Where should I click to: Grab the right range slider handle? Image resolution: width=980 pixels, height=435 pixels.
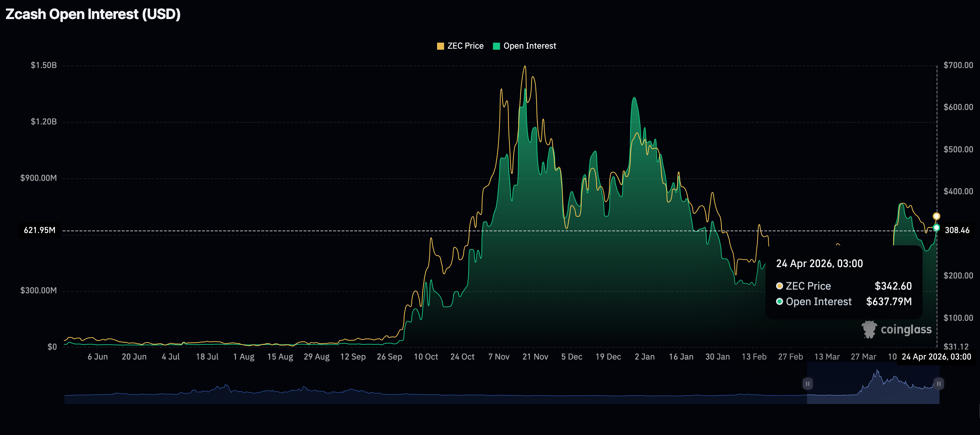[x=938, y=384]
